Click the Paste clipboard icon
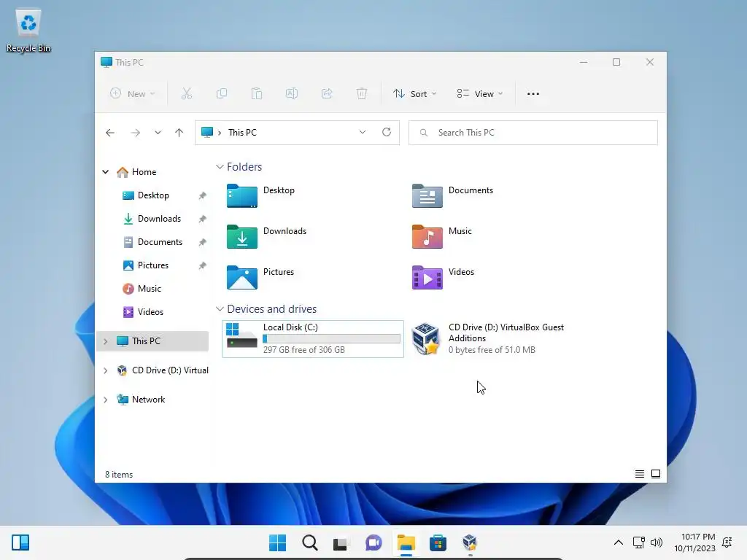 tap(257, 94)
